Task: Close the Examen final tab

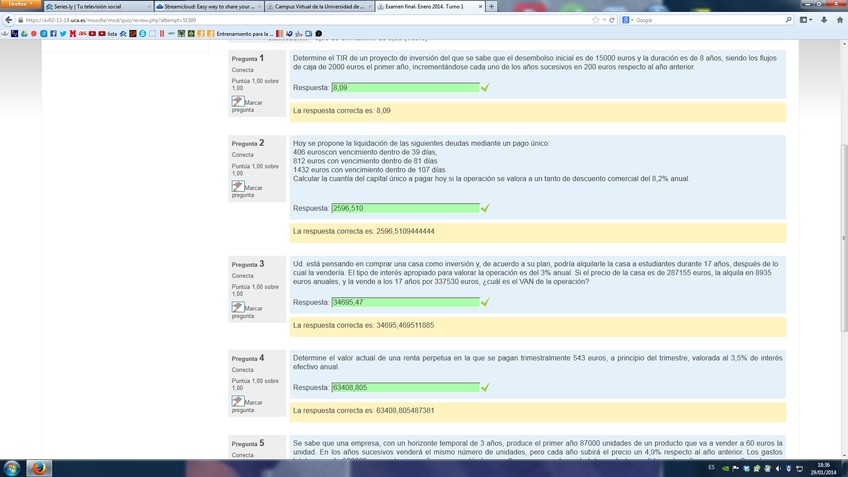Action: pyautogui.click(x=480, y=6)
